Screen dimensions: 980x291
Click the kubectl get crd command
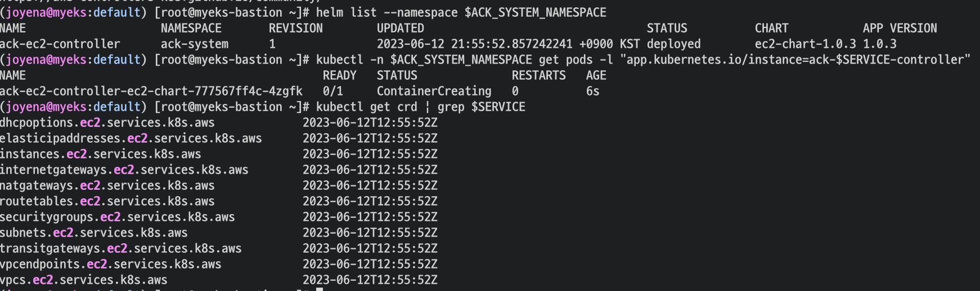tap(420, 107)
